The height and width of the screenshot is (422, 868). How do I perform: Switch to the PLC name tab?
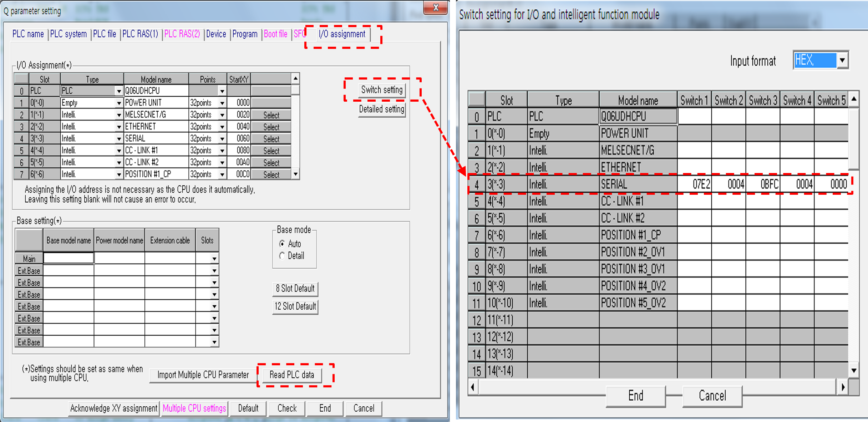(28, 34)
